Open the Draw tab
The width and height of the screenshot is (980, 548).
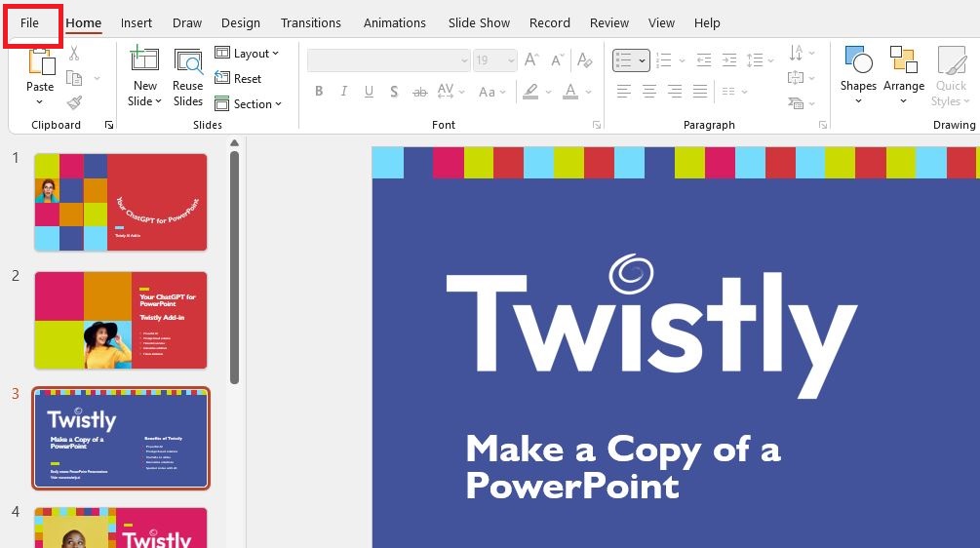(187, 23)
